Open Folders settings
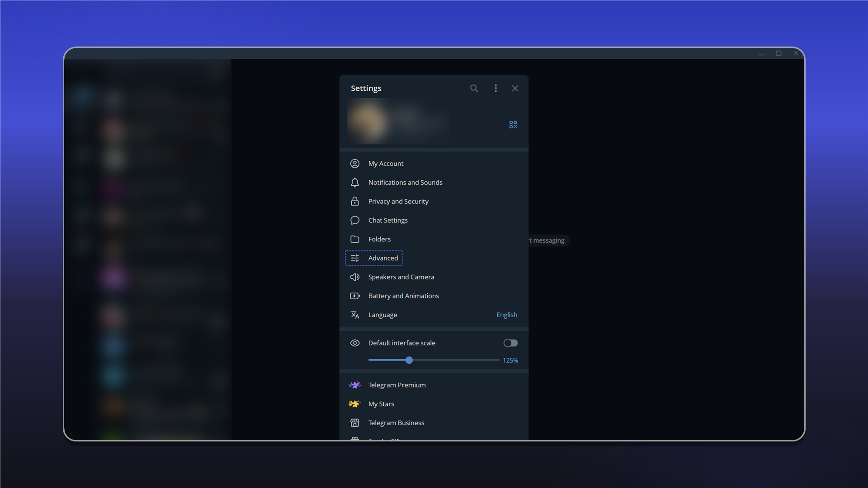The width and height of the screenshot is (868, 488). (x=434, y=239)
